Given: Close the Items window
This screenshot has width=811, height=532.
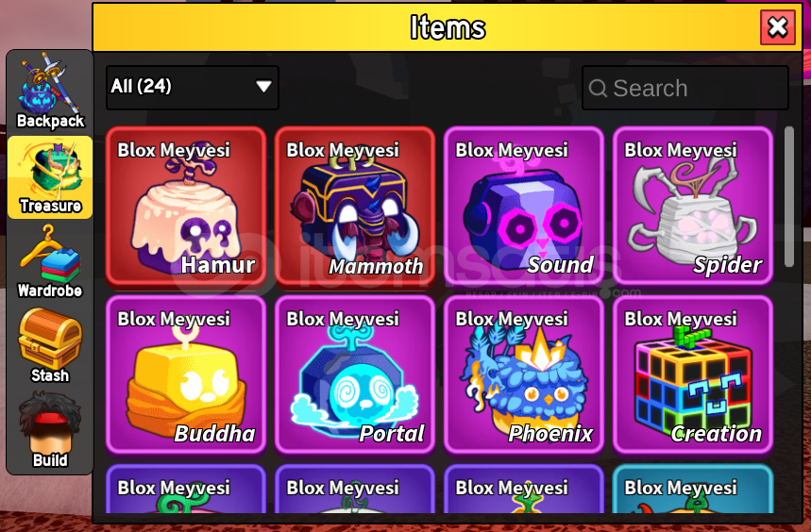Looking at the screenshot, I should pyautogui.click(x=777, y=27).
